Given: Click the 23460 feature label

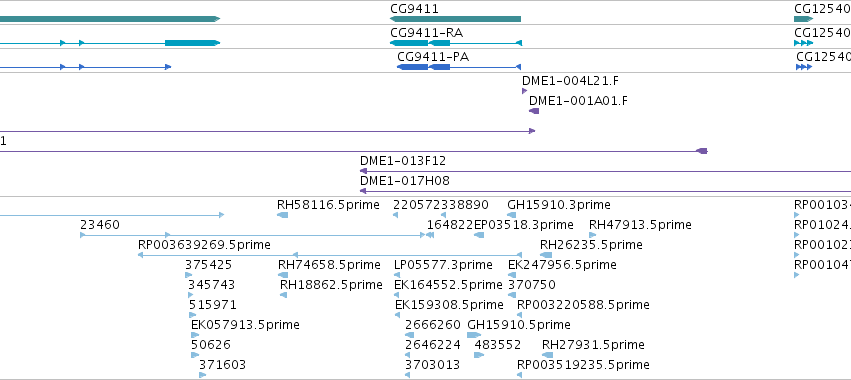Looking at the screenshot, I should point(100,224).
